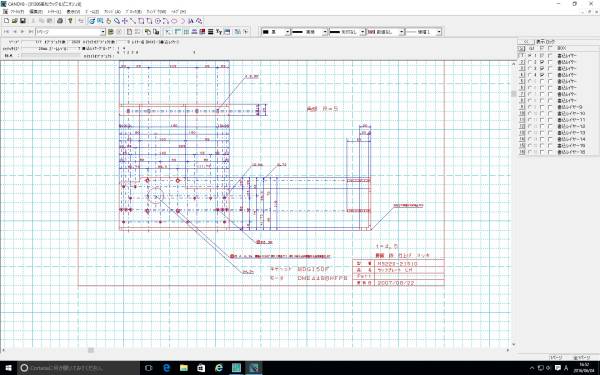Select the zoom window tool icon

click(x=100, y=21)
